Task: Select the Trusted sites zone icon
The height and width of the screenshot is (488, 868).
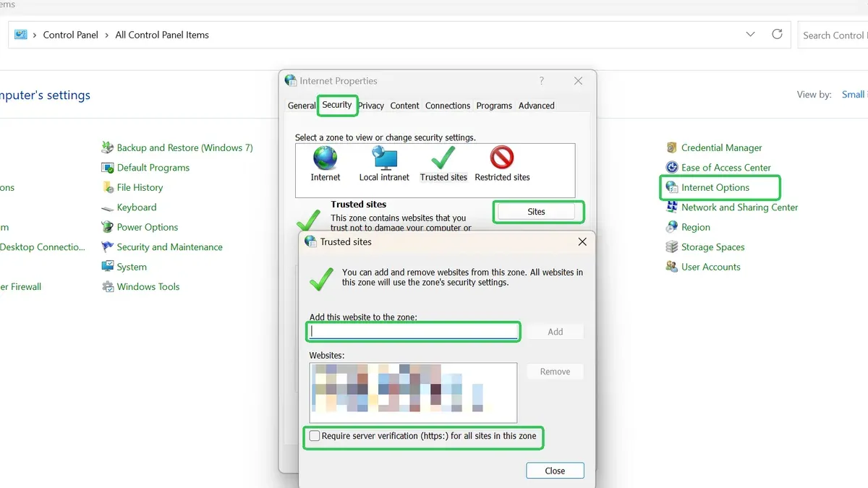Action: (x=443, y=158)
